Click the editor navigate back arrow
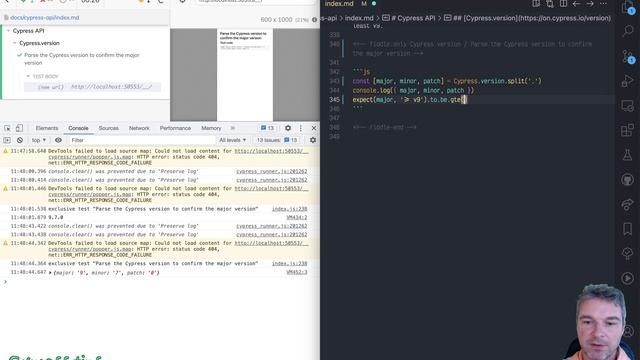640x360 pixels. (x=576, y=4)
